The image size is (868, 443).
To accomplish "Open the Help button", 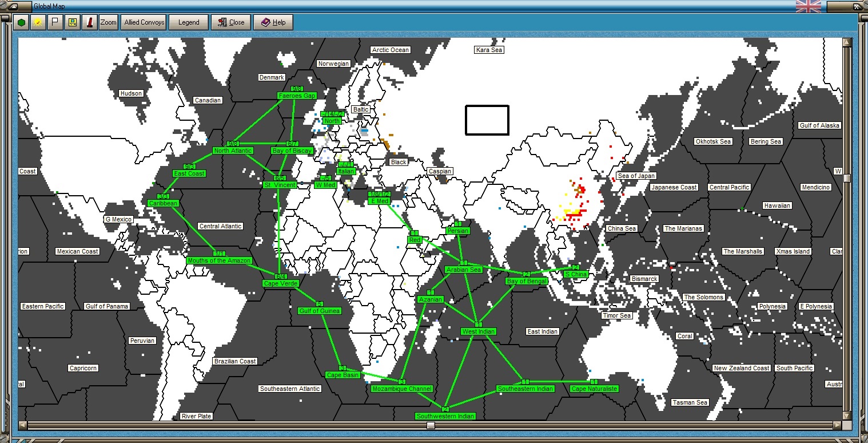I will 273,22.
